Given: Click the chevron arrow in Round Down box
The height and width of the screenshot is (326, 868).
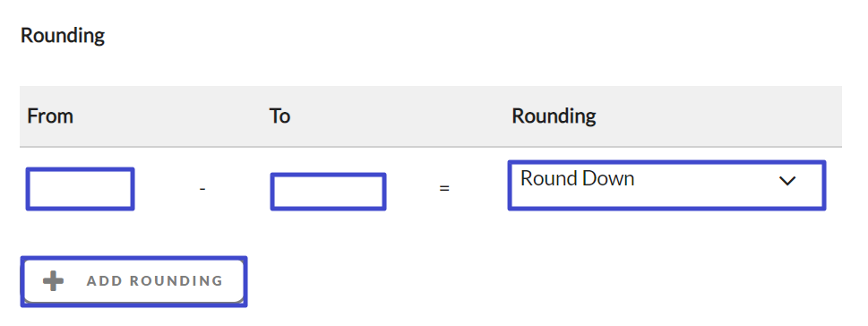Looking at the screenshot, I should [x=786, y=180].
